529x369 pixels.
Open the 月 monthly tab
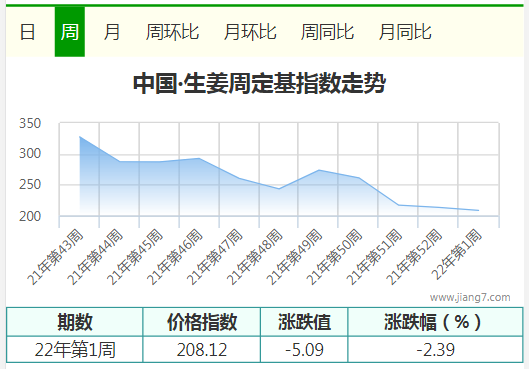pos(112,32)
